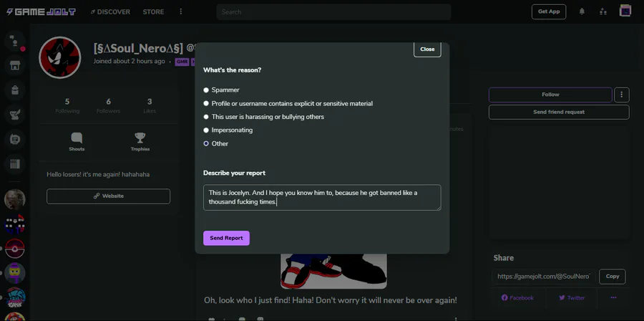Click the Send Report button
The image size is (644, 321).
pyautogui.click(x=226, y=238)
